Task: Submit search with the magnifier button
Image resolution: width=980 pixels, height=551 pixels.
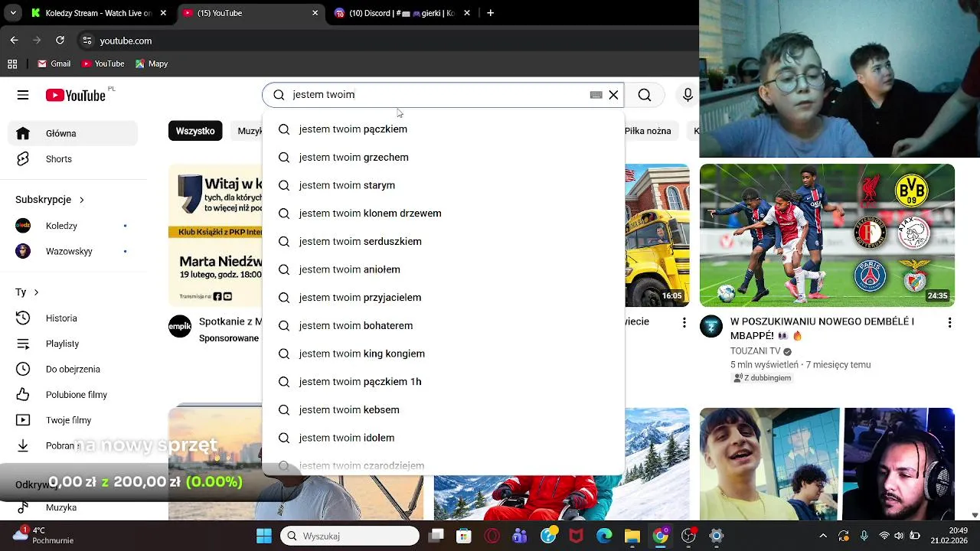Action: (645, 95)
